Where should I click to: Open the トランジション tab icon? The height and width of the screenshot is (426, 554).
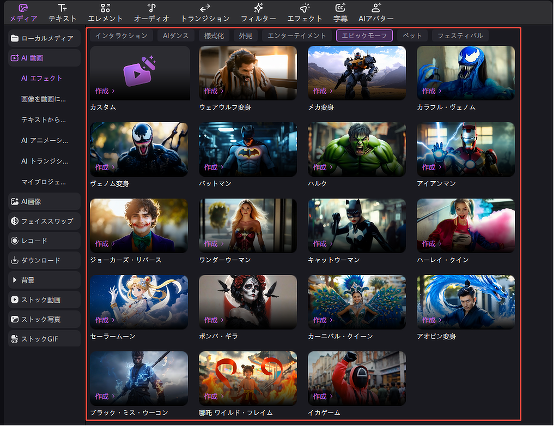(x=205, y=8)
